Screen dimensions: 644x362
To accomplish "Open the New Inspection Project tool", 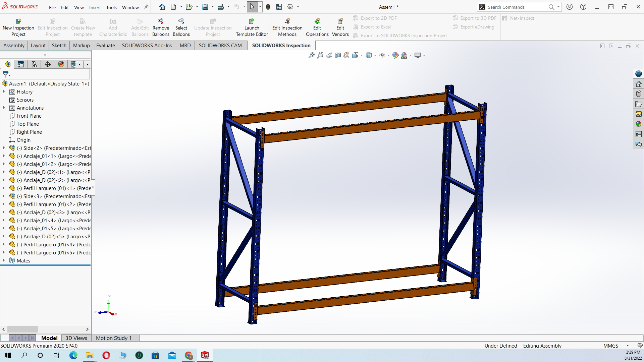I will pyautogui.click(x=18, y=27).
